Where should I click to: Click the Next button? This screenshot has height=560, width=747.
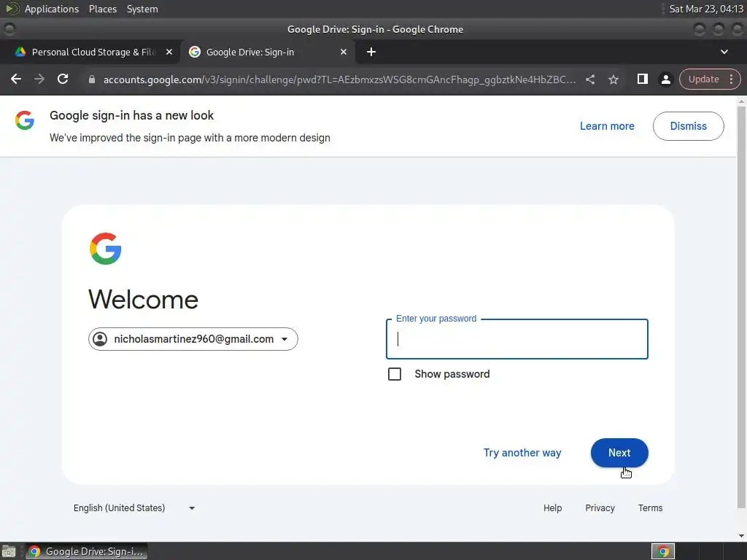pos(619,453)
